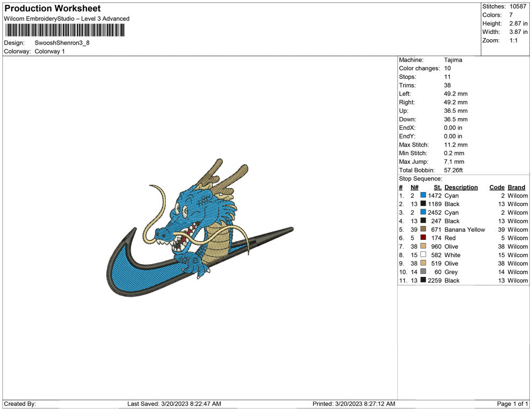Click the design name 'SwooshShenron3_8'
The image size is (532, 409).
(x=62, y=43)
